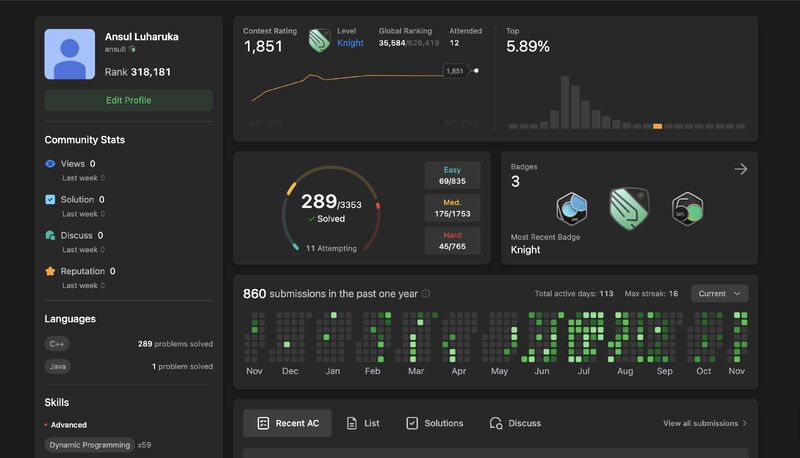Click the Knight level badge icon in contest rating

[319, 40]
